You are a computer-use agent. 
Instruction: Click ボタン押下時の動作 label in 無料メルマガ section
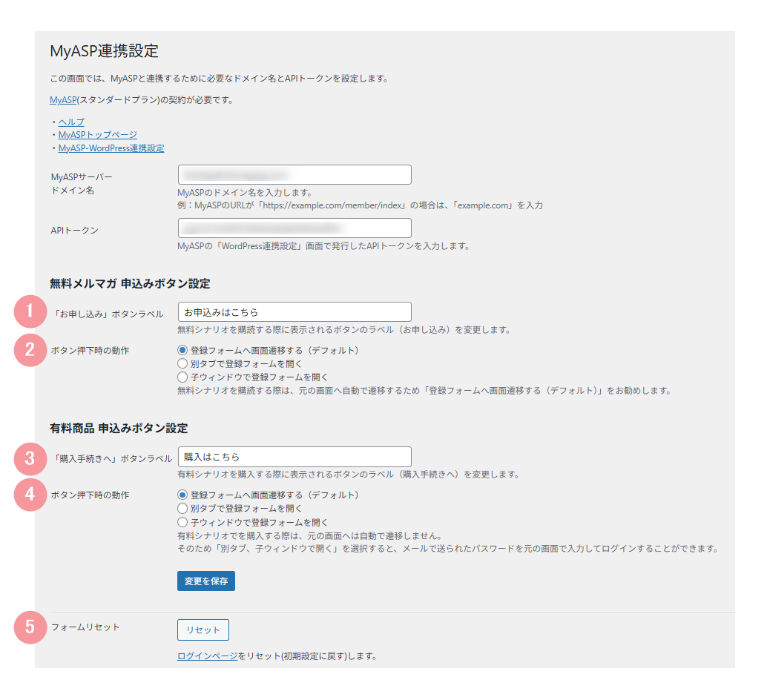[90, 351]
